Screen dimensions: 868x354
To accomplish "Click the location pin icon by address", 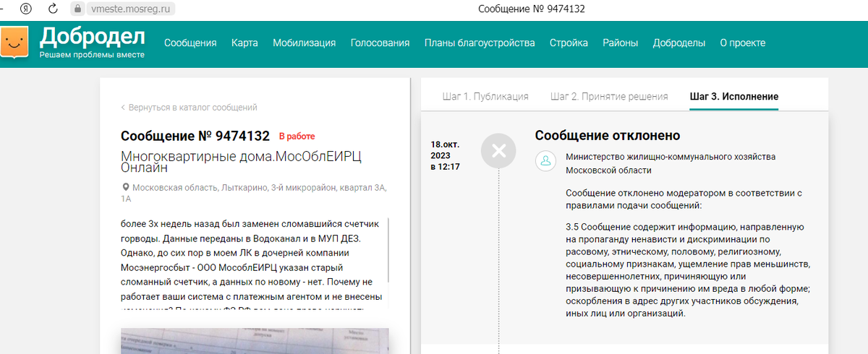I will click(x=125, y=187).
